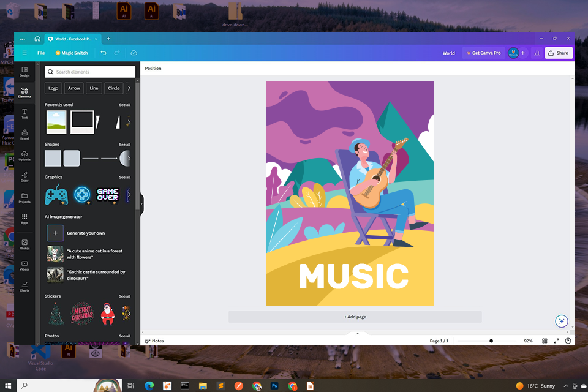
Task: Adjust the zoom slider handle
Action: (x=491, y=341)
